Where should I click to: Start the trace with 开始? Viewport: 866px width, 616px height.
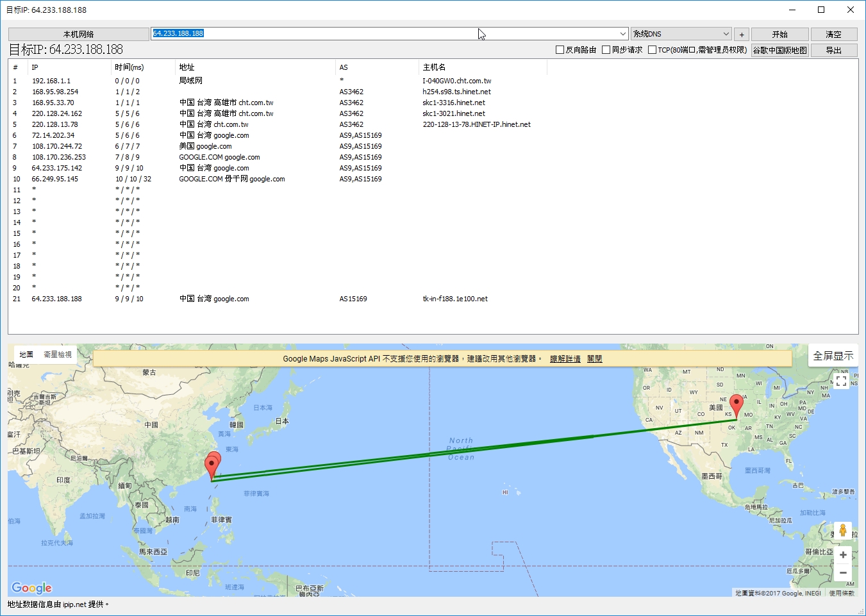tap(779, 35)
